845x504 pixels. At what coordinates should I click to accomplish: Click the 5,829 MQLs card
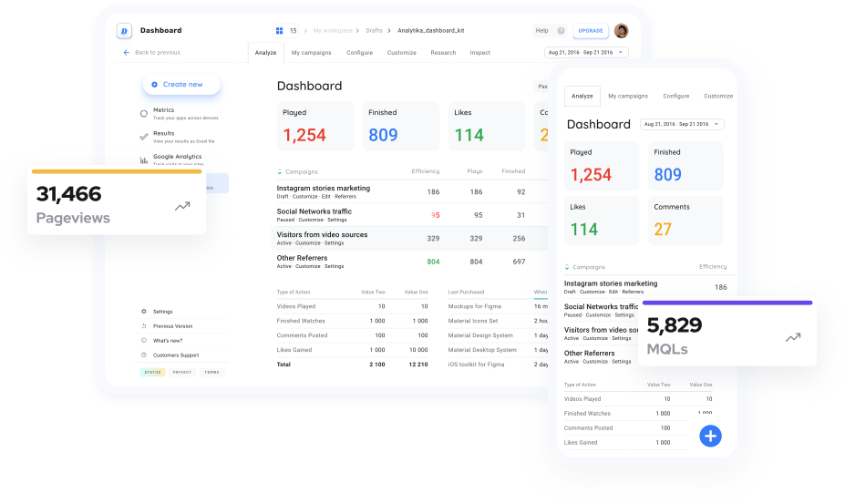coord(727,334)
